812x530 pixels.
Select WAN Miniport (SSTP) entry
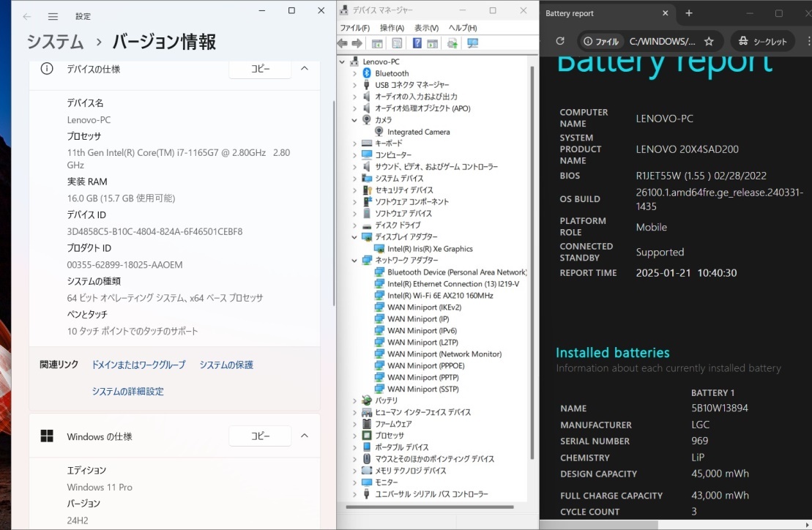coord(423,389)
